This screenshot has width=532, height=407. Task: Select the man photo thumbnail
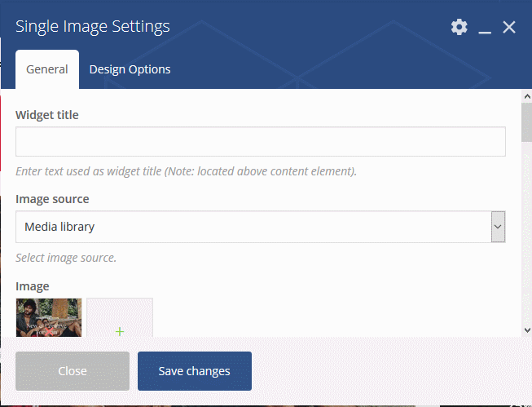49,317
